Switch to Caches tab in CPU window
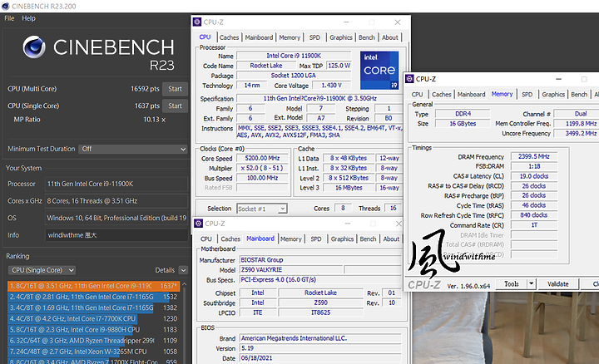This screenshot has height=364, width=599. pyautogui.click(x=230, y=37)
